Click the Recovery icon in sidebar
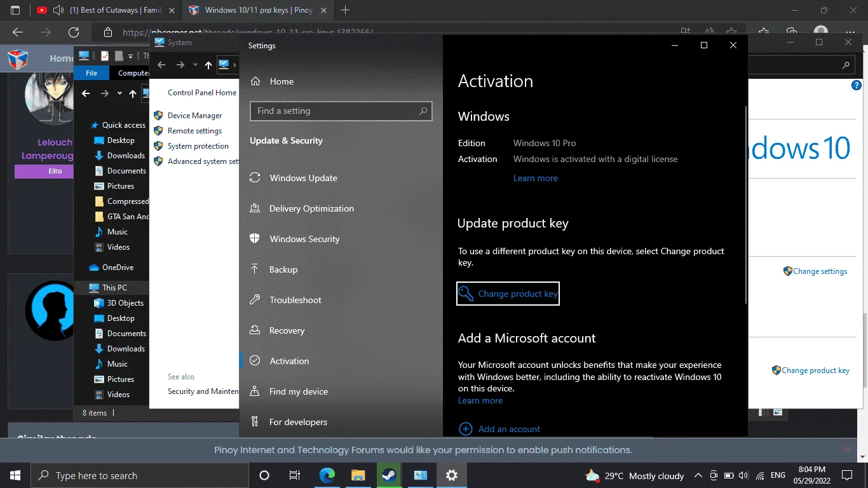The width and height of the screenshot is (868, 488). [x=255, y=330]
